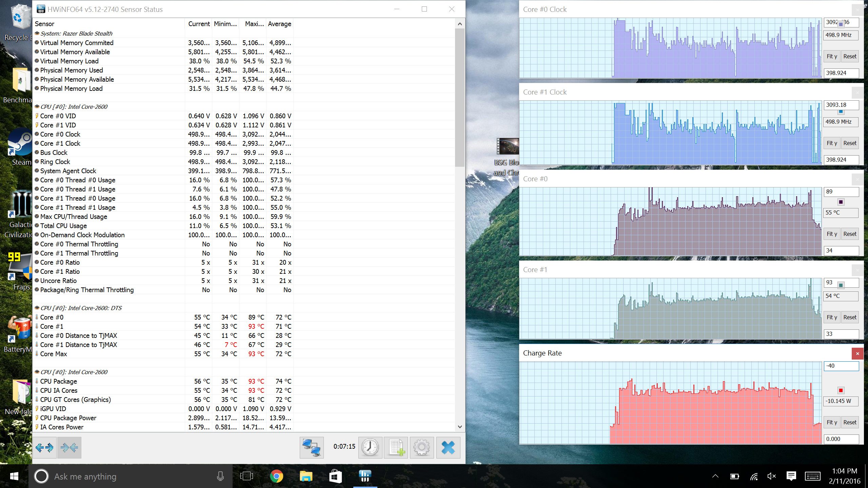Image resolution: width=868 pixels, height=488 pixels.
Task: Click Core #0 temperature max field 89
Action: (841, 192)
